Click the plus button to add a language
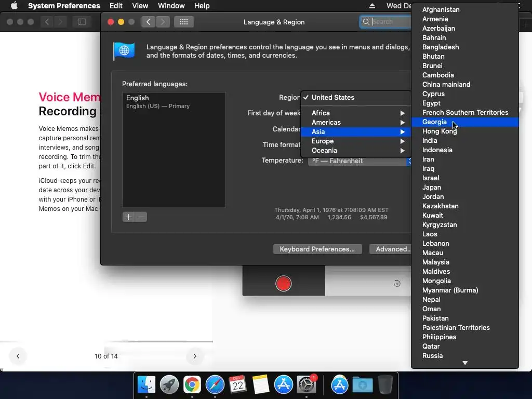Image resolution: width=532 pixels, height=399 pixels. 129,217
